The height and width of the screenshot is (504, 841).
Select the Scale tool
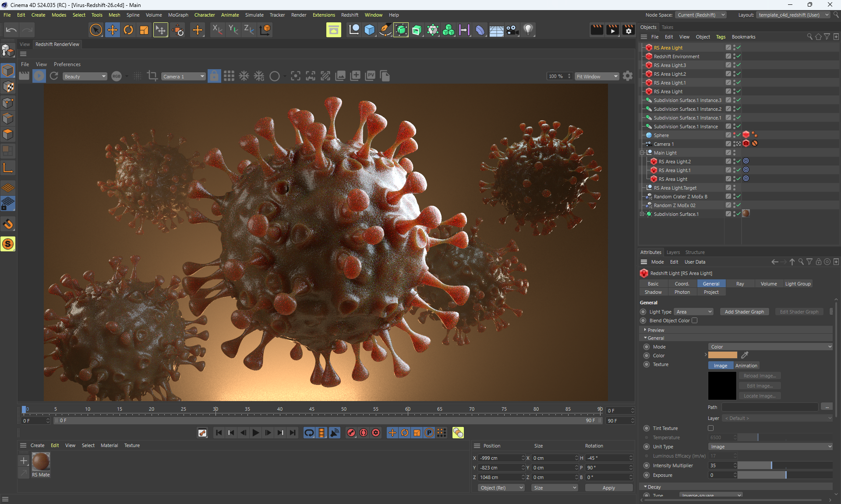click(x=144, y=30)
